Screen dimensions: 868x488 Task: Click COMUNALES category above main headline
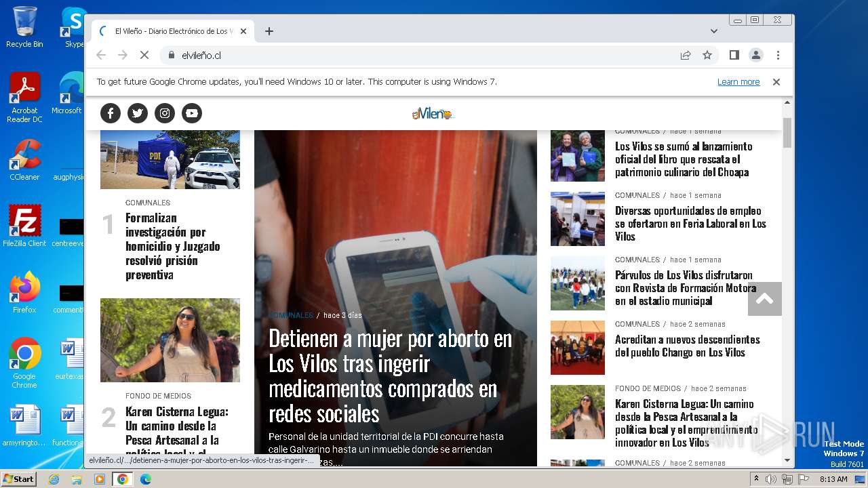click(291, 315)
